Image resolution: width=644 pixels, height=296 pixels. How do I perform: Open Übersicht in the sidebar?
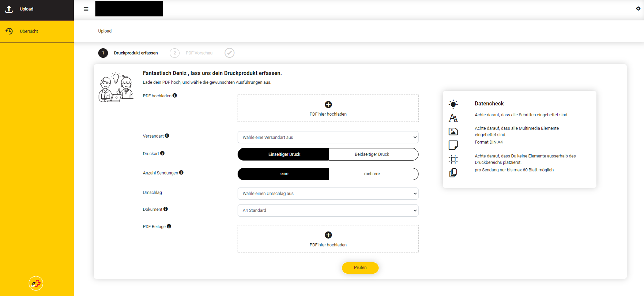29,31
